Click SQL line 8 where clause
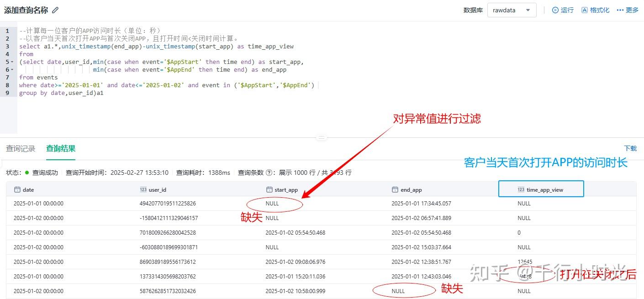 tap(167, 85)
